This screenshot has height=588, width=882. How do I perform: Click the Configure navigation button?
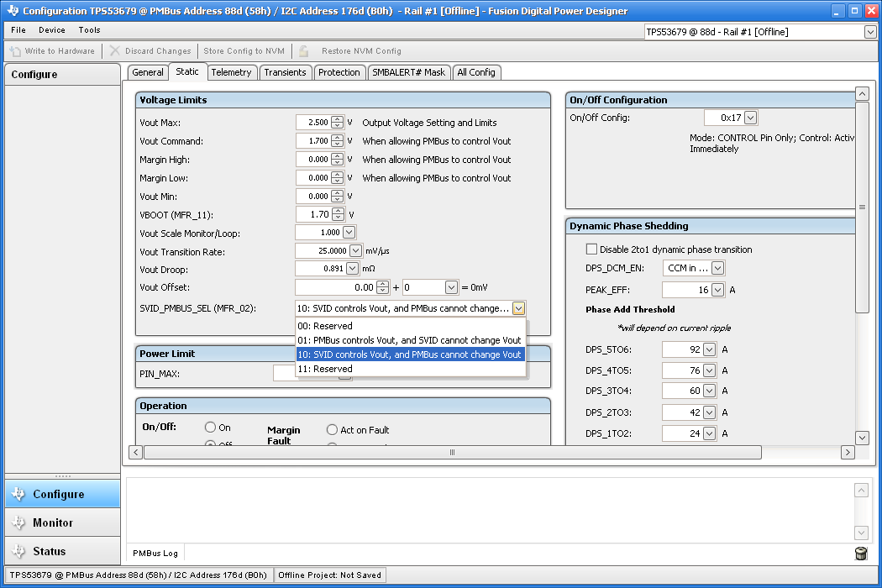click(x=62, y=494)
